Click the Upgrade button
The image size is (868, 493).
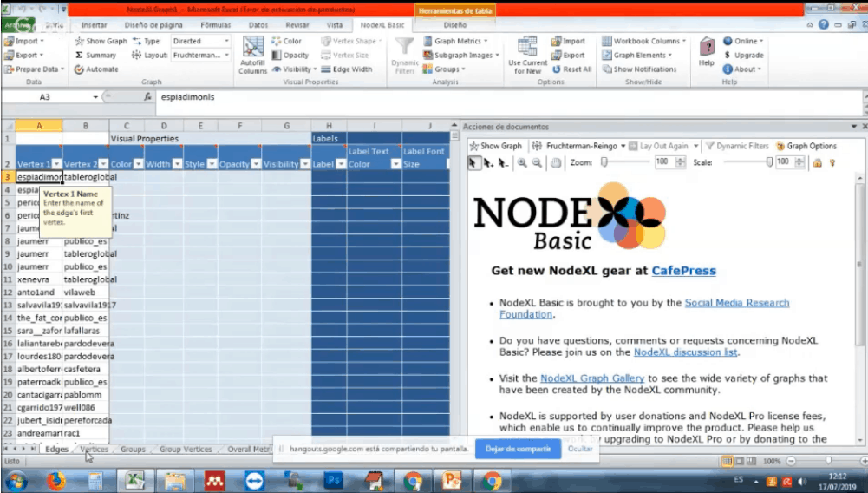point(743,55)
